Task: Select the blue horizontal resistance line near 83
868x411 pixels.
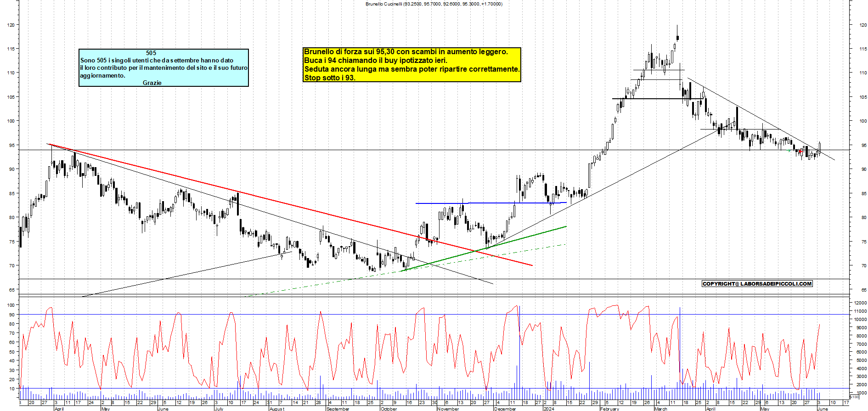Action: (491, 203)
